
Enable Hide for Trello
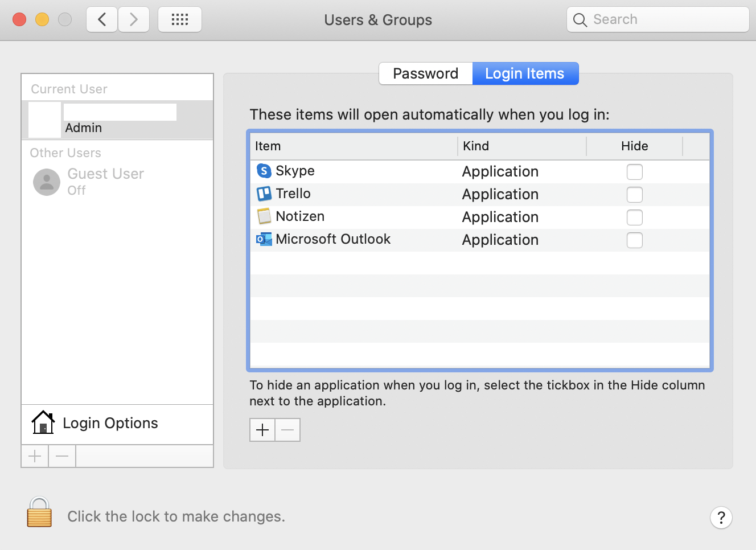[x=635, y=194]
